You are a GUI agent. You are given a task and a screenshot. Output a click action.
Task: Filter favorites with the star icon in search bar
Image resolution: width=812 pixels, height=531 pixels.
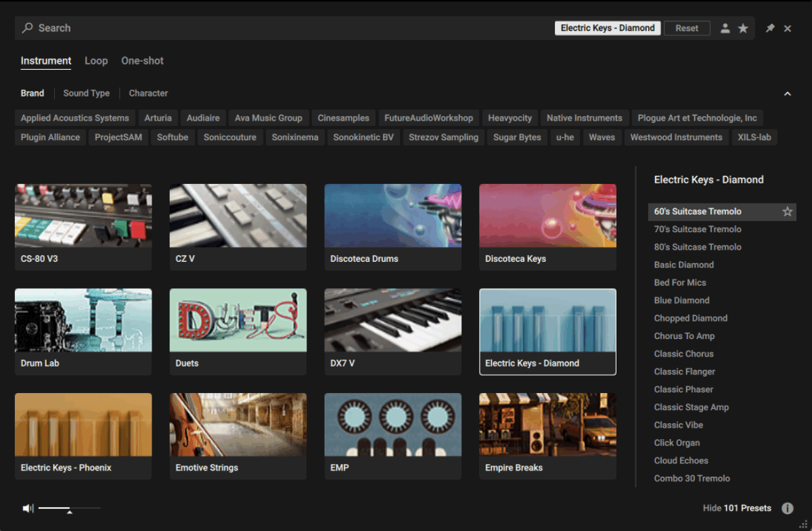pyautogui.click(x=743, y=28)
